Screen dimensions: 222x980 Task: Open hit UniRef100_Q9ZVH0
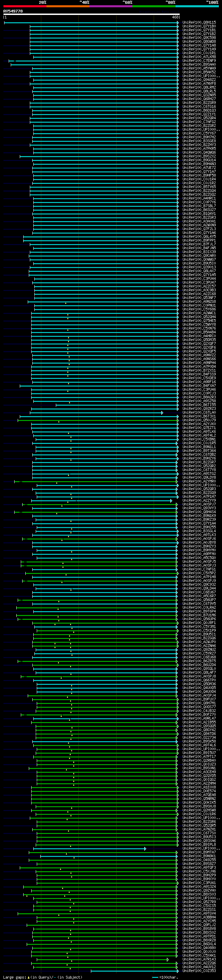[199, 890]
